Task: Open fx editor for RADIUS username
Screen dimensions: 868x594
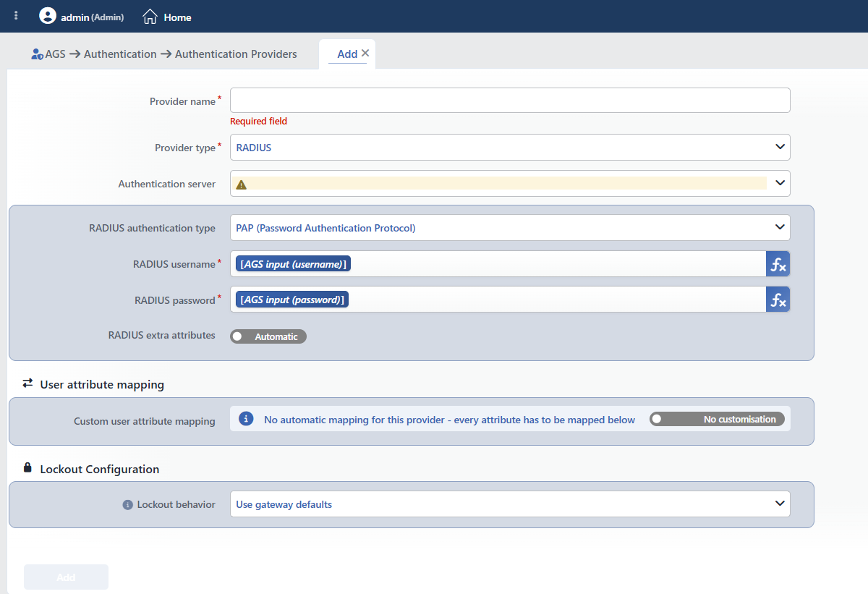Action: tap(778, 264)
